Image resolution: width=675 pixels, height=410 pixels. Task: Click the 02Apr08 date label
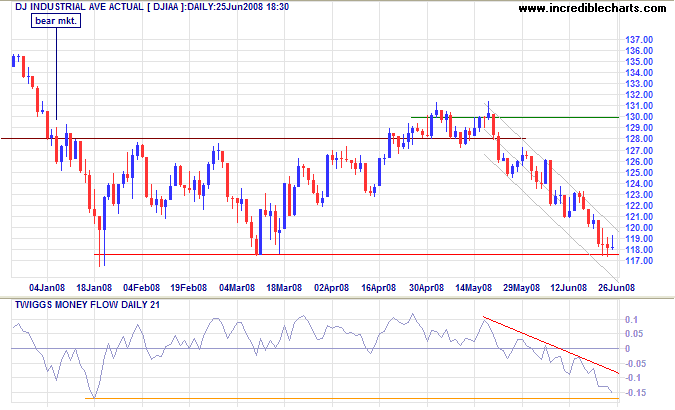coord(331,288)
